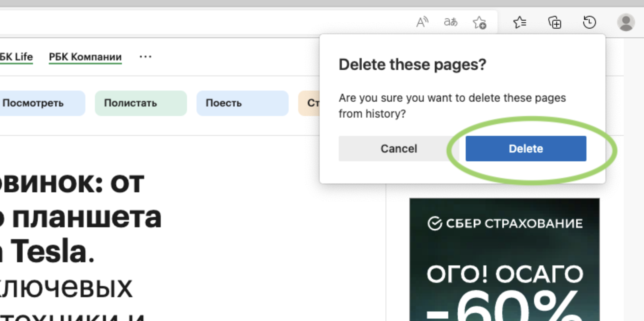Select the Посмотреть category chip
The height and width of the screenshot is (321, 644).
[x=42, y=103]
